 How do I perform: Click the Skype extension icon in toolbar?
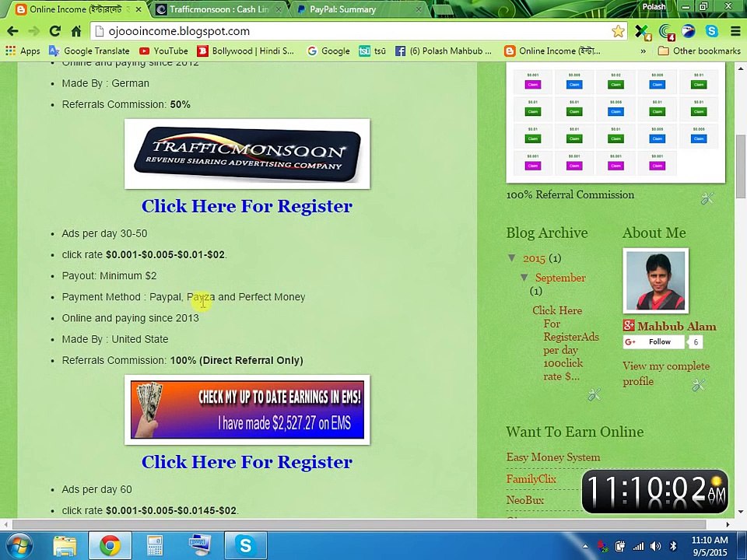pyautogui.click(x=712, y=31)
